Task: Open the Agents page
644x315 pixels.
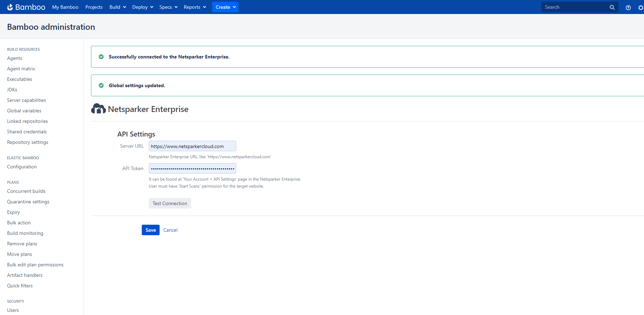Action: point(15,58)
